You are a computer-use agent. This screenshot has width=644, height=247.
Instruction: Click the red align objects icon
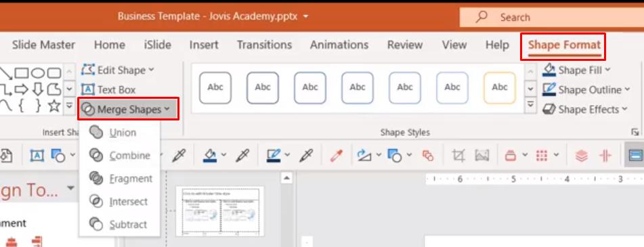pyautogui.click(x=511, y=156)
